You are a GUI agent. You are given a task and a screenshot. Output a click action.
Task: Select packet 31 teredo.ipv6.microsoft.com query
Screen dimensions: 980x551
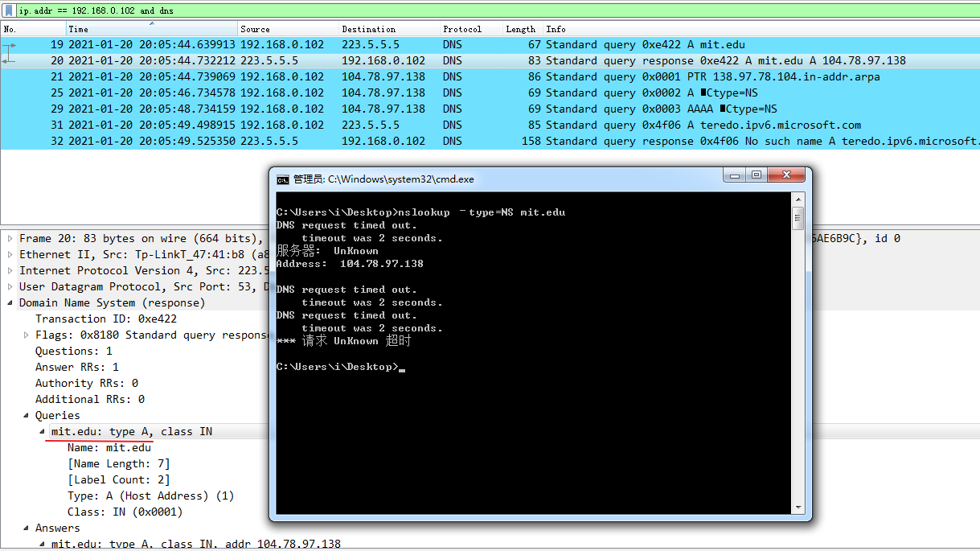point(490,125)
